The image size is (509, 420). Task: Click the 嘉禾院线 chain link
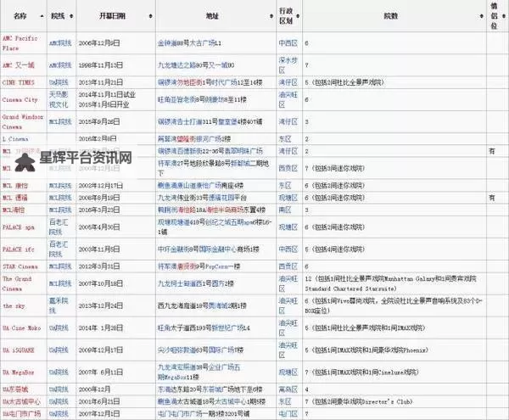pos(59,305)
